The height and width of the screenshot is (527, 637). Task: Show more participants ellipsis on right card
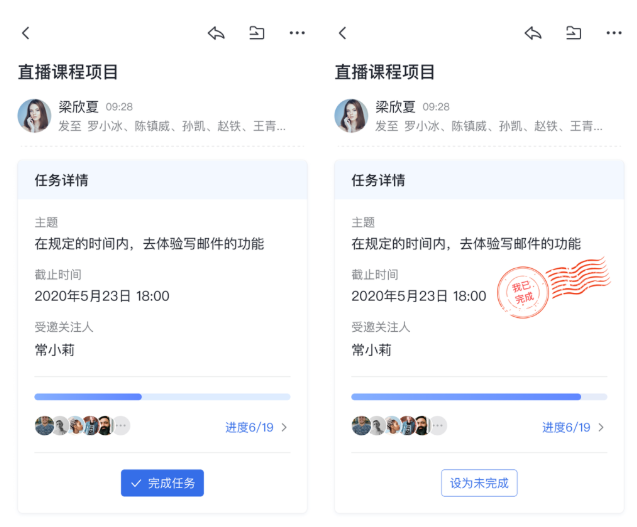pos(438,426)
